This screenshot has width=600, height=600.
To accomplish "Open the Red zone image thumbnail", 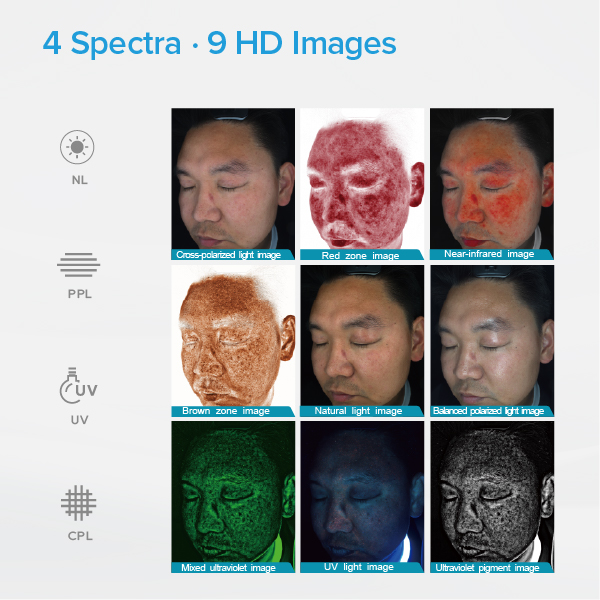I will [362, 184].
